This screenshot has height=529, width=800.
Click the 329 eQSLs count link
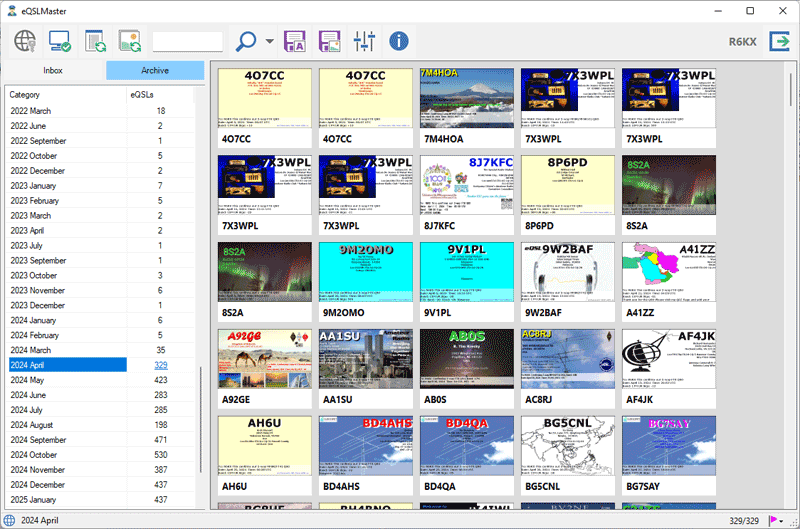pos(160,366)
